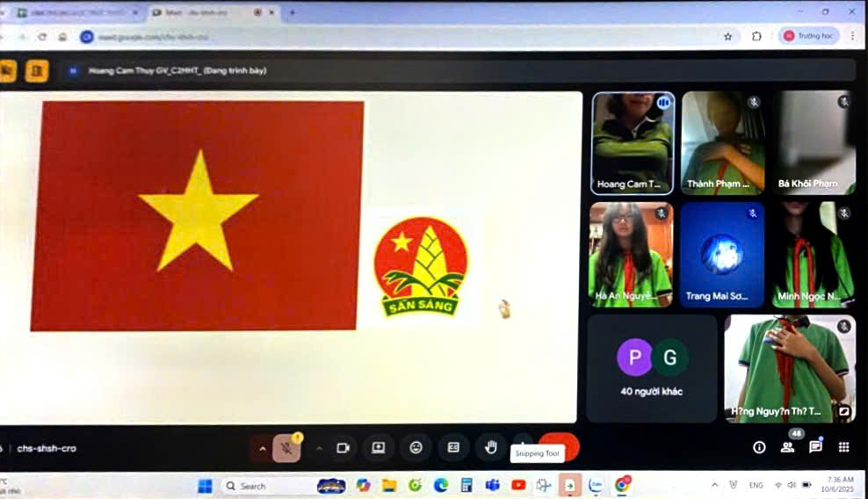This screenshot has width=868, height=499.
Task: Open meeting details info icon
Action: [x=759, y=447]
